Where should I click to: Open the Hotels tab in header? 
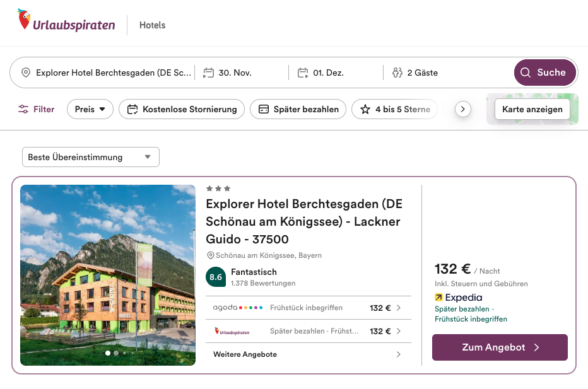pyautogui.click(x=152, y=25)
